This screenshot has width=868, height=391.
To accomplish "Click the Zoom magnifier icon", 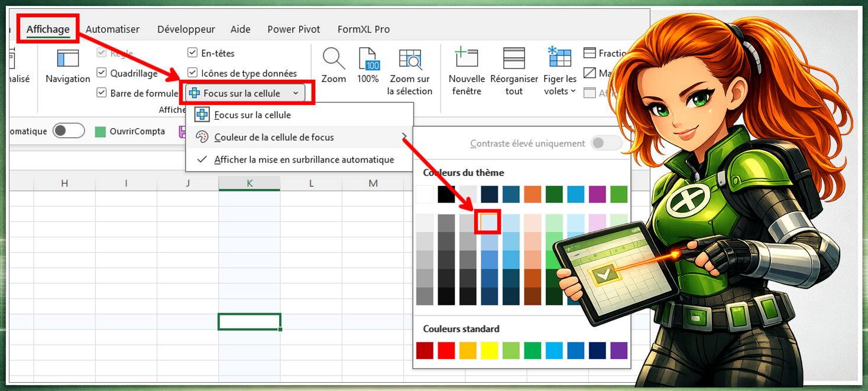I will point(333,60).
